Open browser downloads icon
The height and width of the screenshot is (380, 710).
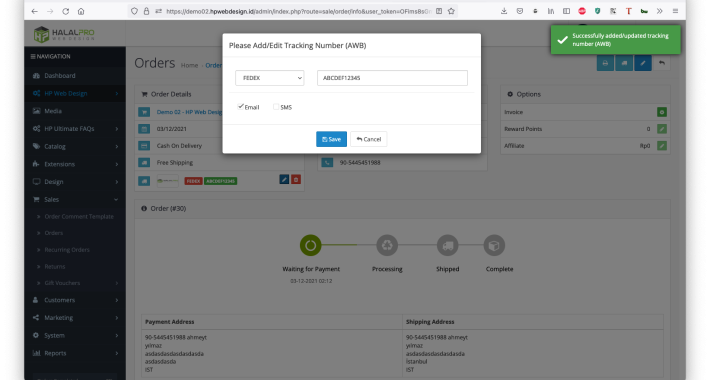pyautogui.click(x=504, y=11)
